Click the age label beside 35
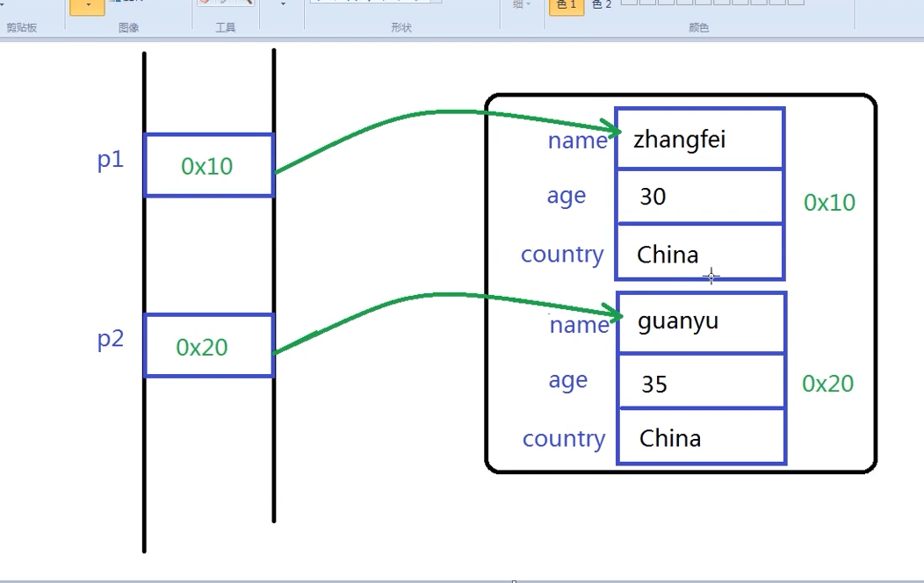Image resolution: width=924 pixels, height=583 pixels. (568, 382)
